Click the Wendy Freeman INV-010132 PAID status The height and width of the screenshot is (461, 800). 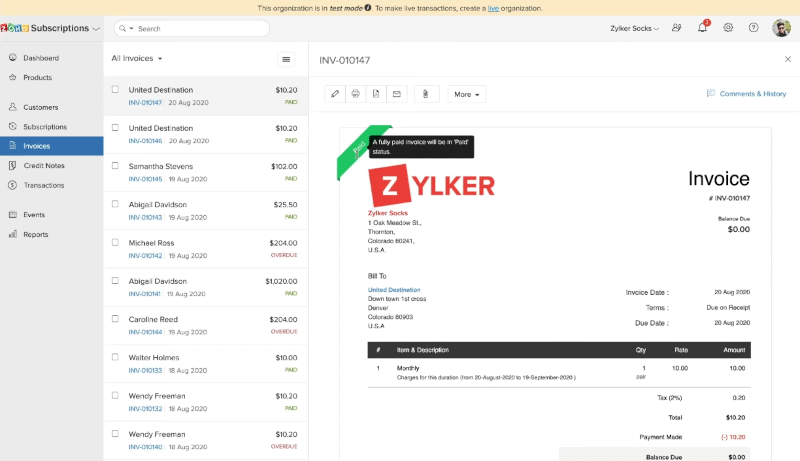[291, 408]
